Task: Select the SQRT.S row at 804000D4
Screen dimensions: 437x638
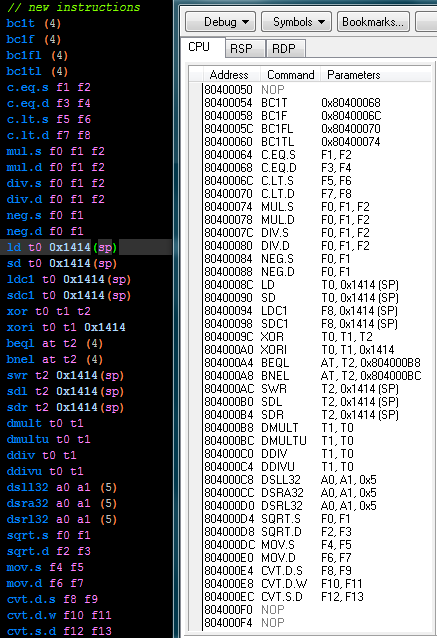Action: point(317,519)
